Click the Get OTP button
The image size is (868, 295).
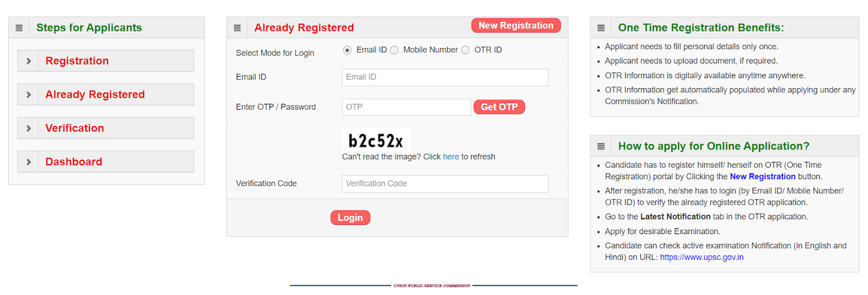tap(499, 107)
